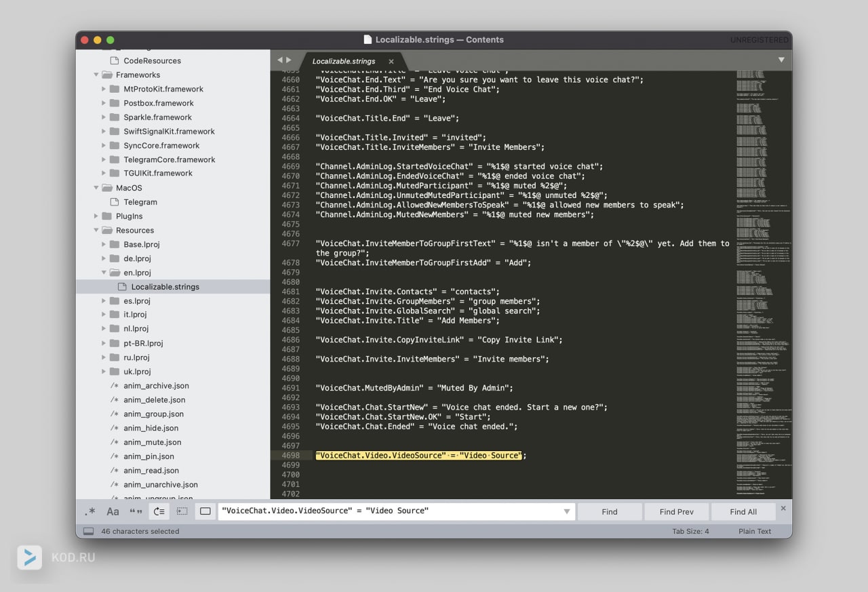868x592 pixels.
Task: Close the find panel
Action: pyautogui.click(x=783, y=508)
